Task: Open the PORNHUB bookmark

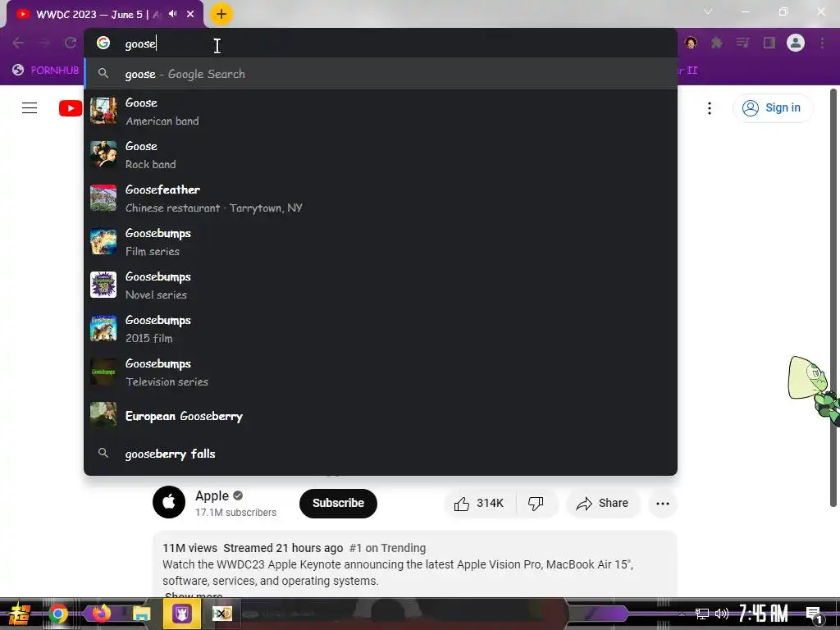Action: 46,71
